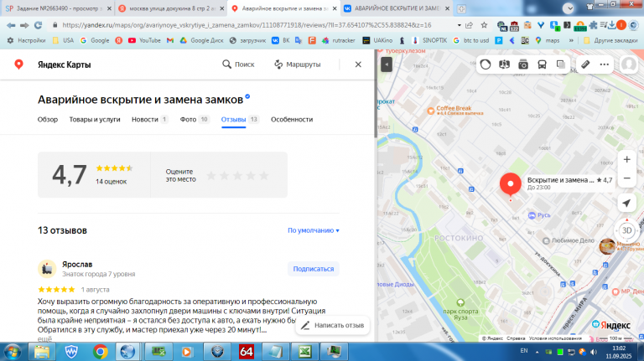
Task: Open the rutracker bookmark
Action: coord(339,40)
